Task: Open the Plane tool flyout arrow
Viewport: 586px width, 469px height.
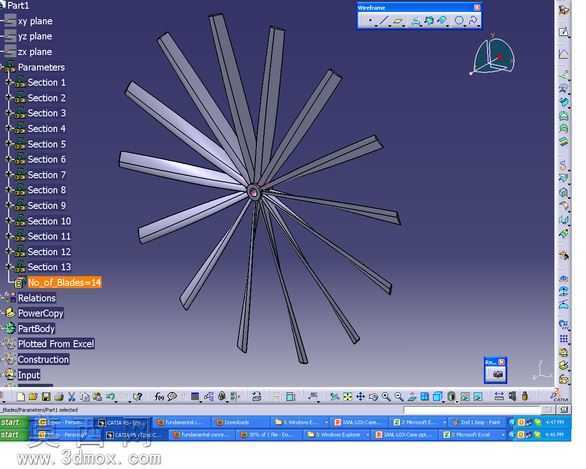Action: coord(404,26)
